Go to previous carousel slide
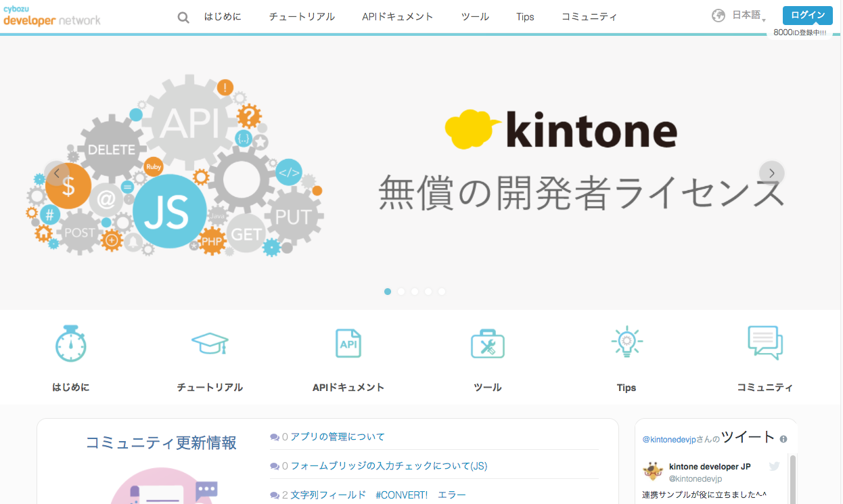This screenshot has width=843, height=504. point(57,173)
